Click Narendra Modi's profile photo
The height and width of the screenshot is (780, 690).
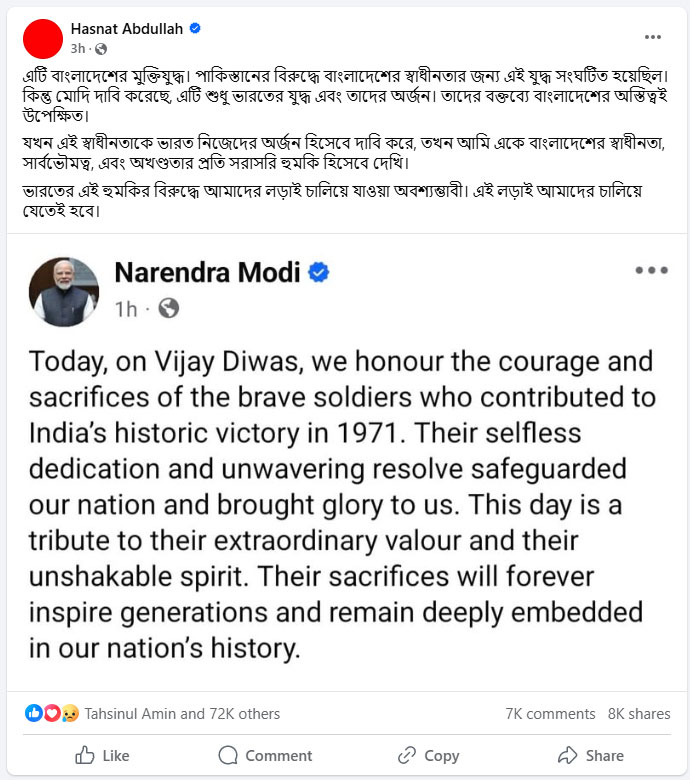point(65,292)
